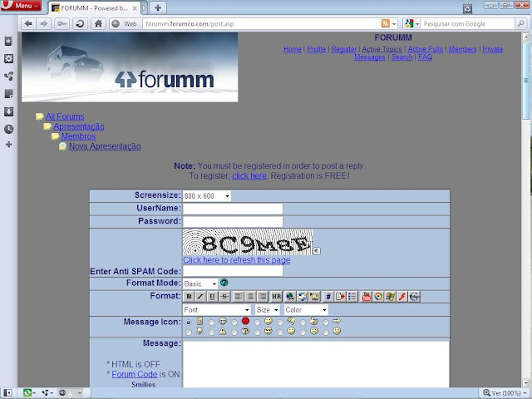Open a new tab with plus button

coord(158,7)
